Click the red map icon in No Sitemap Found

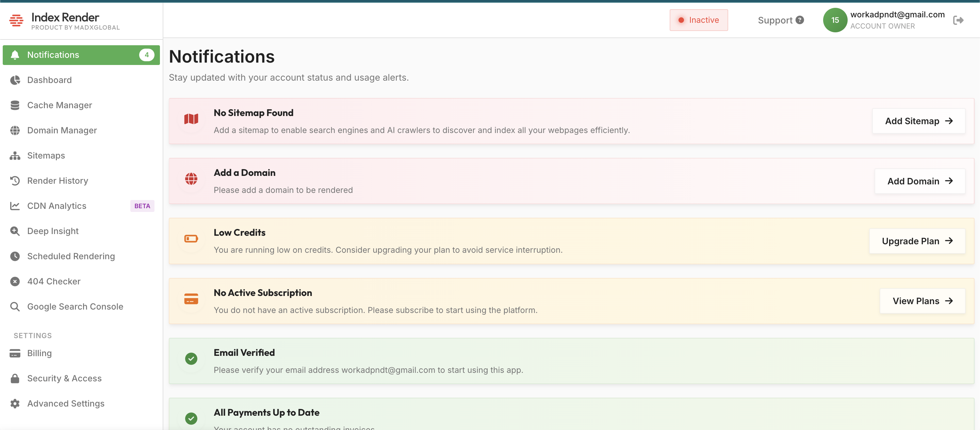coord(191,119)
